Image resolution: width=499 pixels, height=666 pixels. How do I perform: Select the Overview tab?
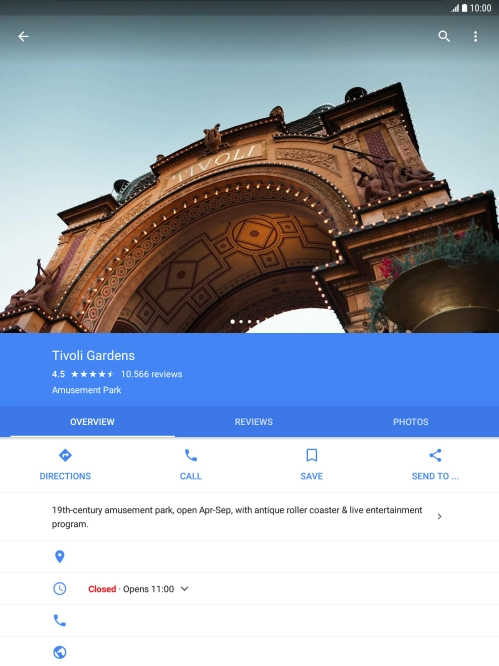(92, 422)
